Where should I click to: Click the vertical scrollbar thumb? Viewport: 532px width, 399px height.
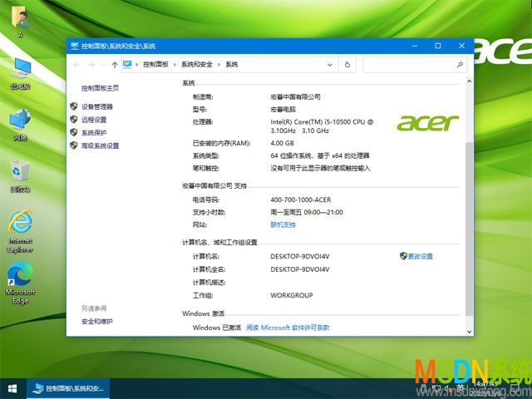469,229
